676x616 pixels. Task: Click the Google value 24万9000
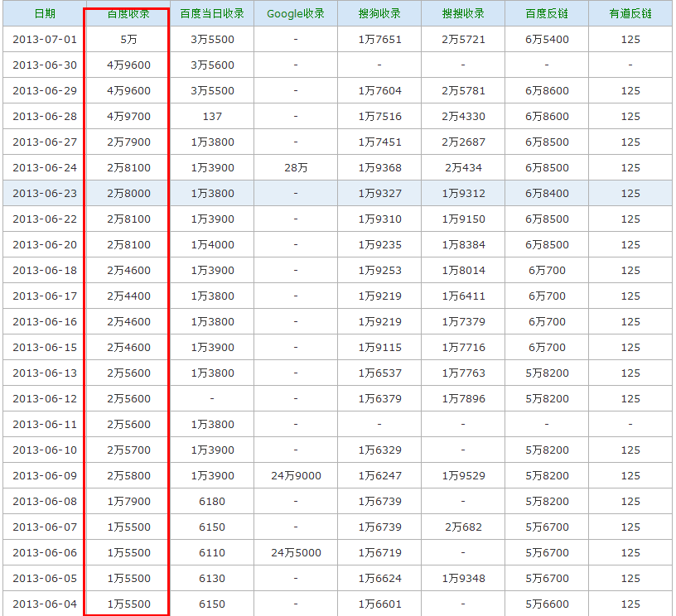pyautogui.click(x=296, y=475)
